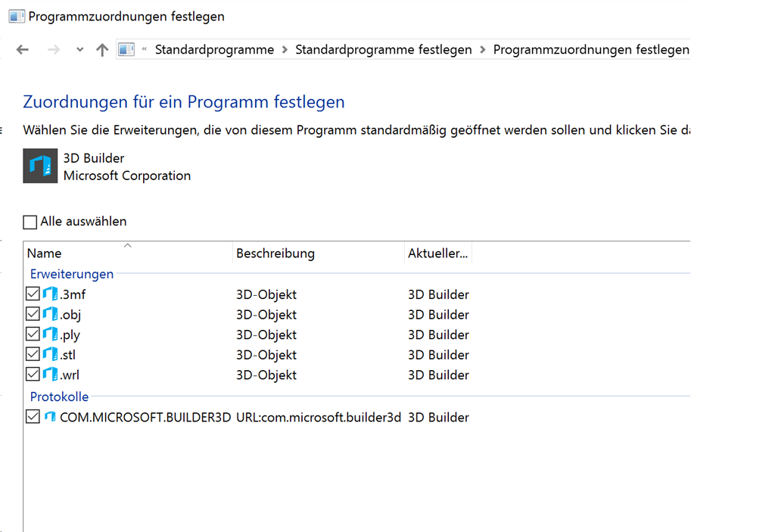Click the 3D Builder icon beside .3mf
The width and height of the screenshot is (775, 532).
pyautogui.click(x=50, y=294)
